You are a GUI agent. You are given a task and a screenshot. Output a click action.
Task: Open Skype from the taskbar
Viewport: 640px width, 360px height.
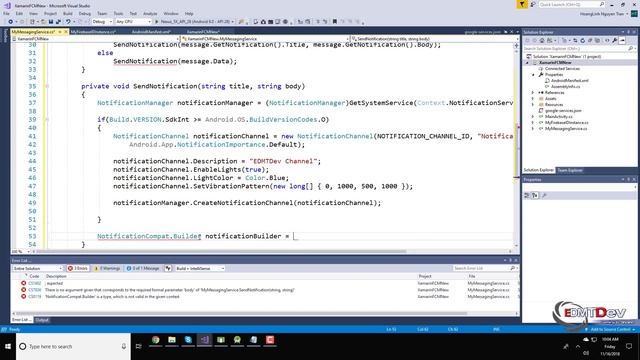188,340
